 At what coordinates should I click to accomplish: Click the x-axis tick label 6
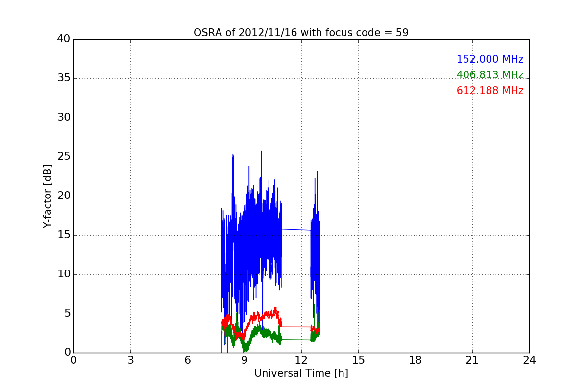pyautogui.click(x=187, y=360)
